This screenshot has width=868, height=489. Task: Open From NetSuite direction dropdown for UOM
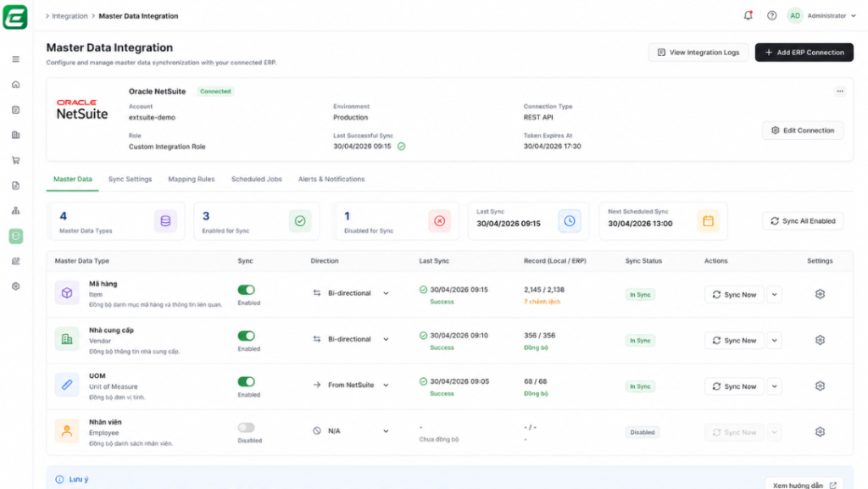351,385
